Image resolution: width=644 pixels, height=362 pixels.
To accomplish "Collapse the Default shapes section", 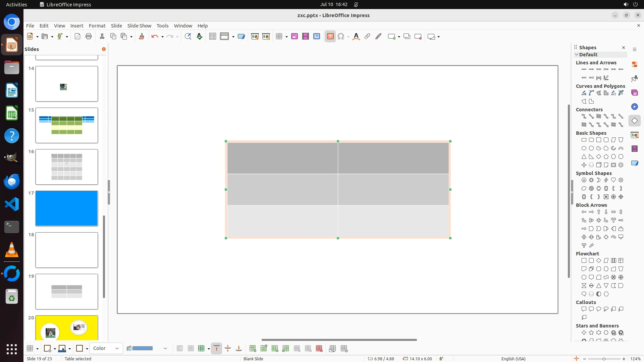I will pos(577,55).
